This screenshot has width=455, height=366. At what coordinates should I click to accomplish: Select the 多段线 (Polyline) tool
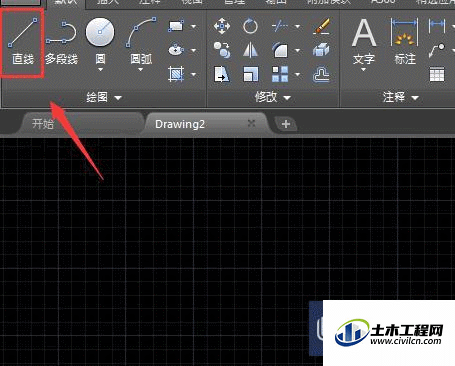point(61,42)
